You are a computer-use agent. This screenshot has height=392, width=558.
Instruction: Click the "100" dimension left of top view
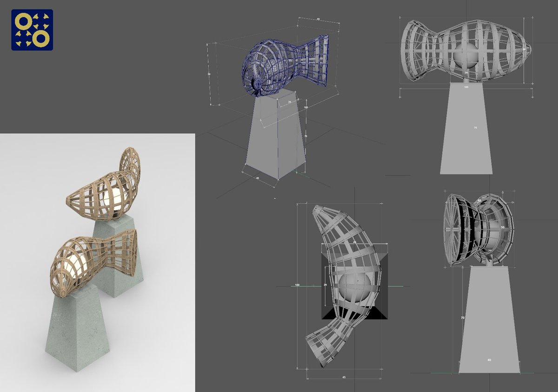[297, 285]
